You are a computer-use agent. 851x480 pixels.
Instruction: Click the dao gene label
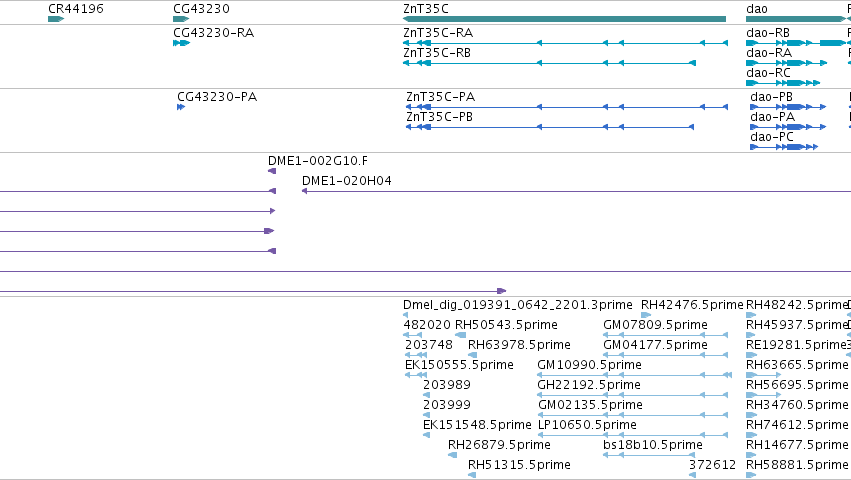[757, 9]
